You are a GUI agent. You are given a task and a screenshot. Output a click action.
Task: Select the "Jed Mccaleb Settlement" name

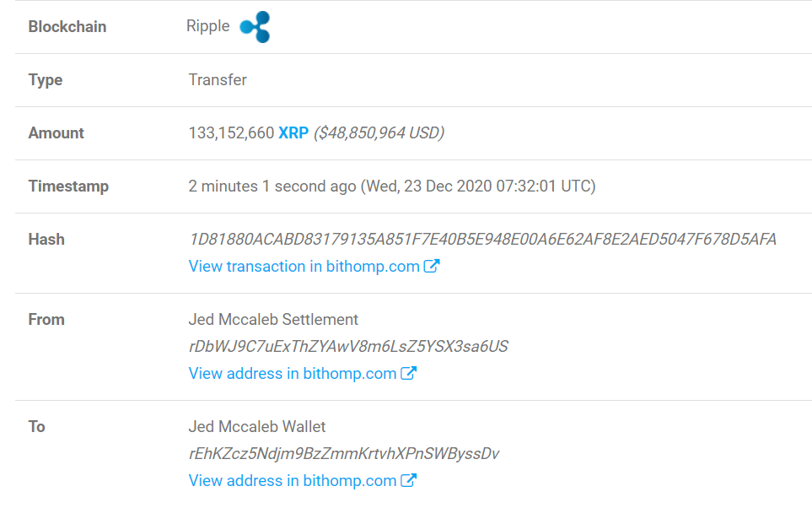[x=273, y=320]
